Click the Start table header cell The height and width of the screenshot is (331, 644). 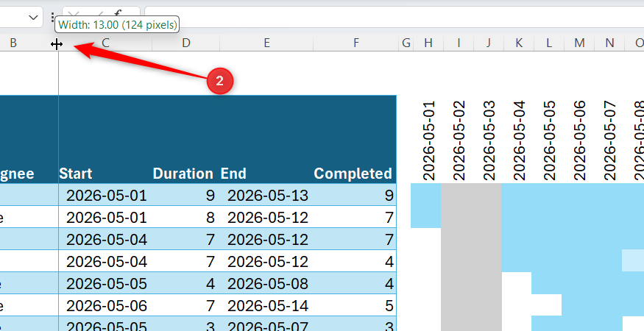pos(105,139)
